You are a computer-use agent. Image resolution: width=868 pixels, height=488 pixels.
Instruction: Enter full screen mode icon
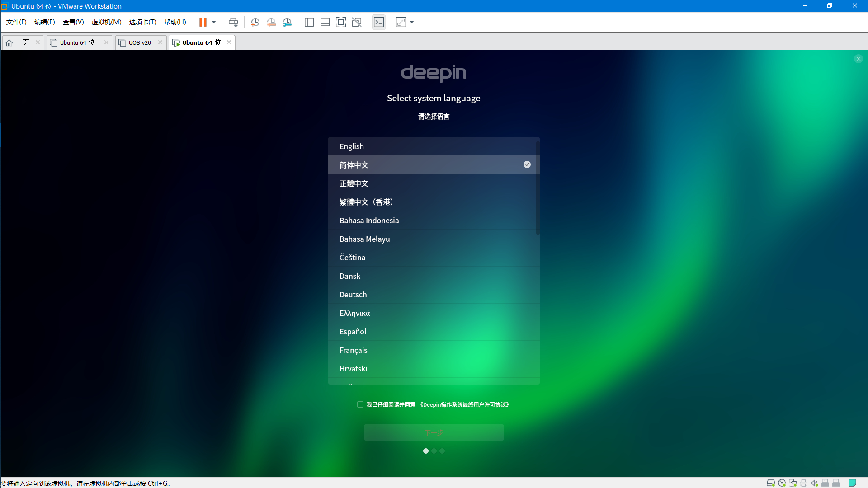tap(341, 22)
